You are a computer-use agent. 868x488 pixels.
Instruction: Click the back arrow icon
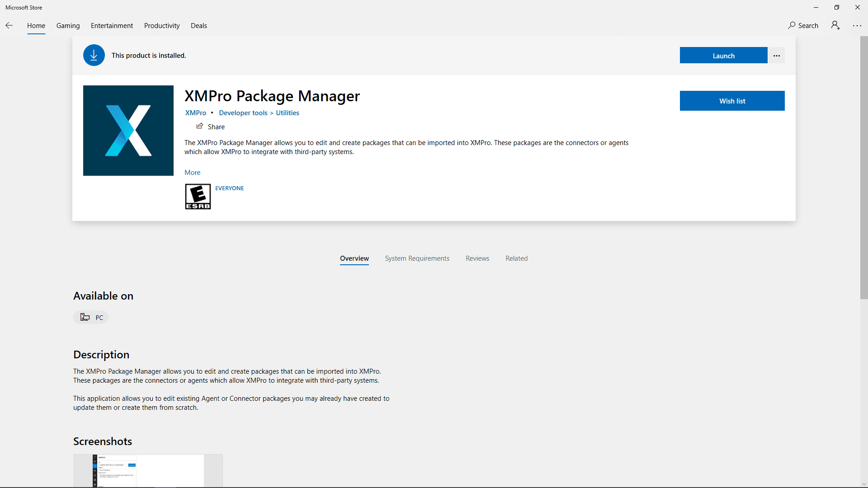pyautogui.click(x=9, y=26)
